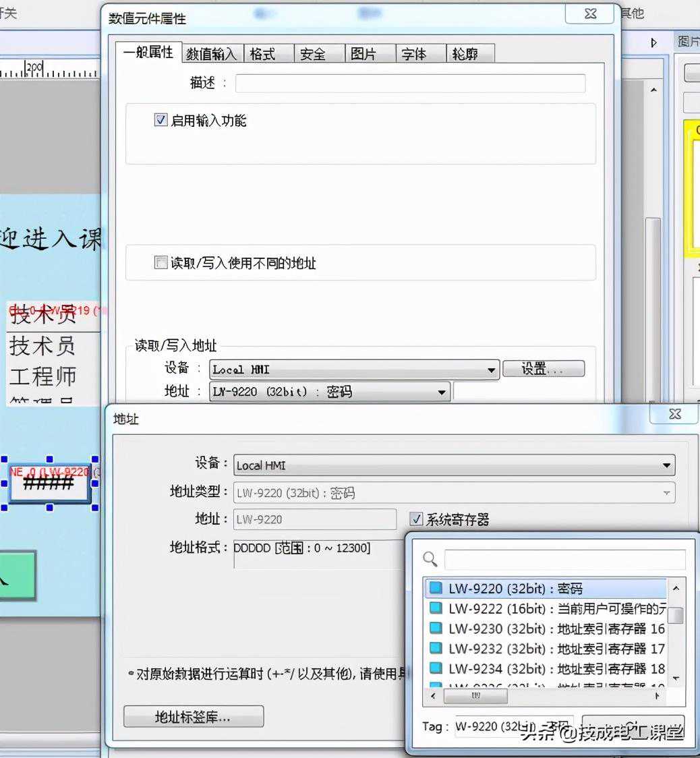
Task: Switch to the 数值输入 tab
Action: (x=212, y=55)
